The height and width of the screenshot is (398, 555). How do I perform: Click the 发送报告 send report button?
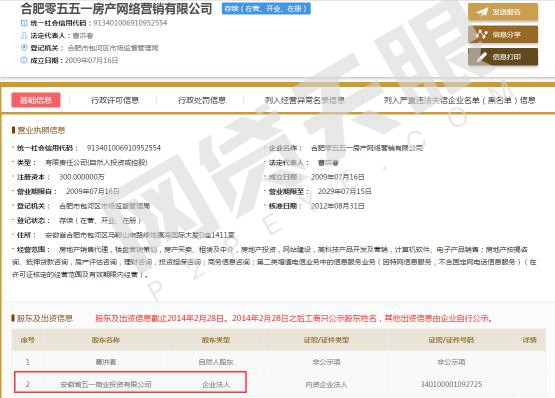(x=503, y=12)
